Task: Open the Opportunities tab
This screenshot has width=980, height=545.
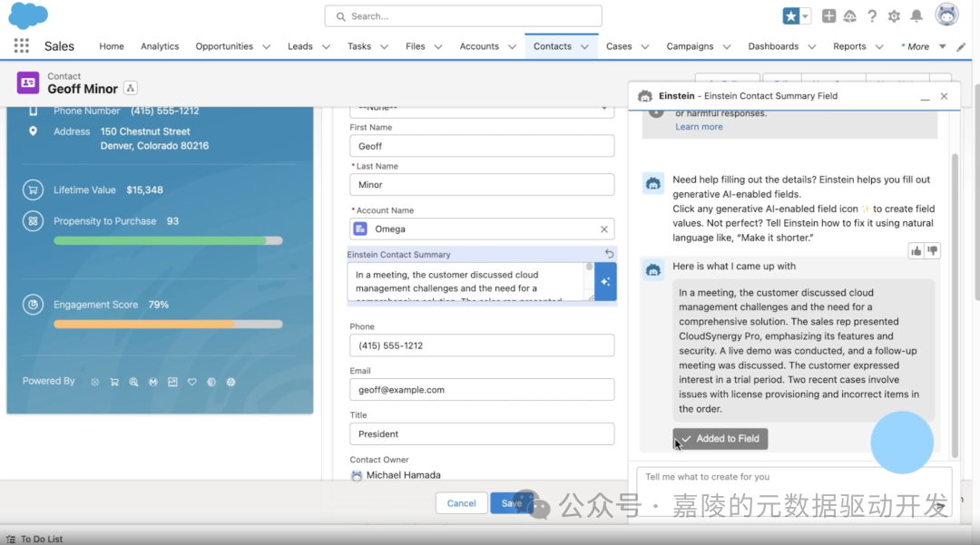Action: pyautogui.click(x=224, y=46)
